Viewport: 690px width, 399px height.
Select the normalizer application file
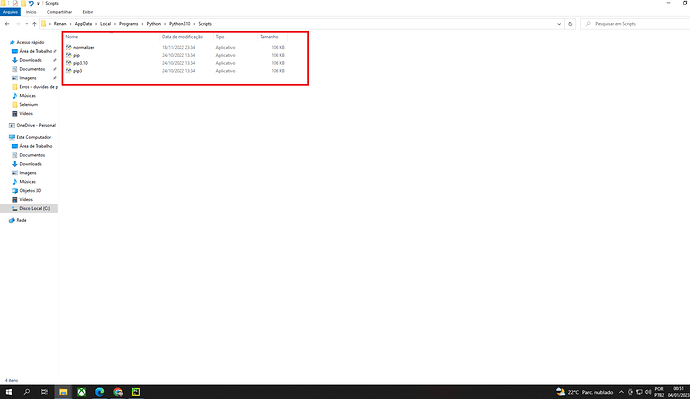[x=84, y=47]
